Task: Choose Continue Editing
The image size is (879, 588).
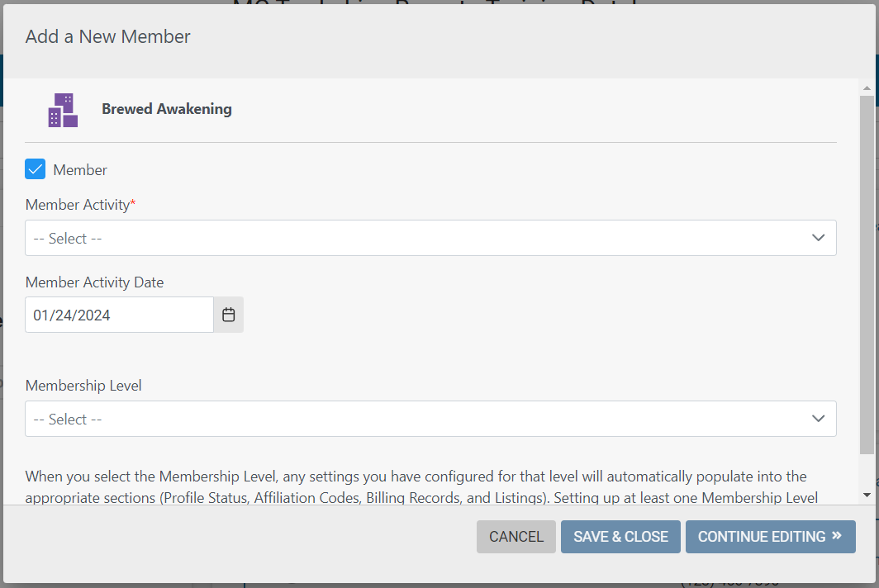Action: [x=770, y=537]
